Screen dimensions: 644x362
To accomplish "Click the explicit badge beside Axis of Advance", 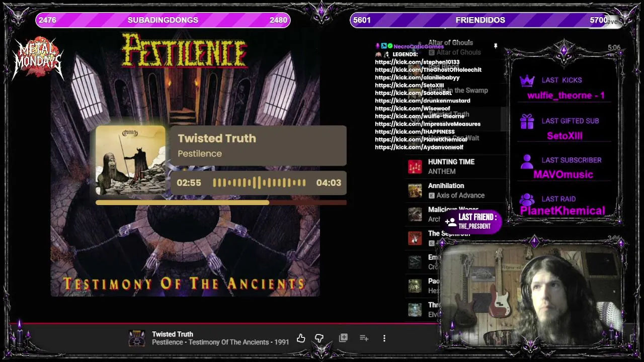I will click(x=432, y=196).
